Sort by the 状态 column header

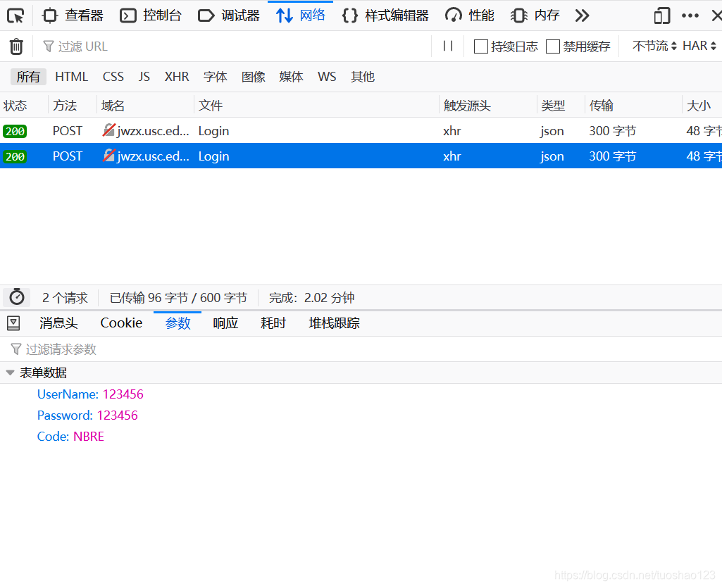[24, 106]
